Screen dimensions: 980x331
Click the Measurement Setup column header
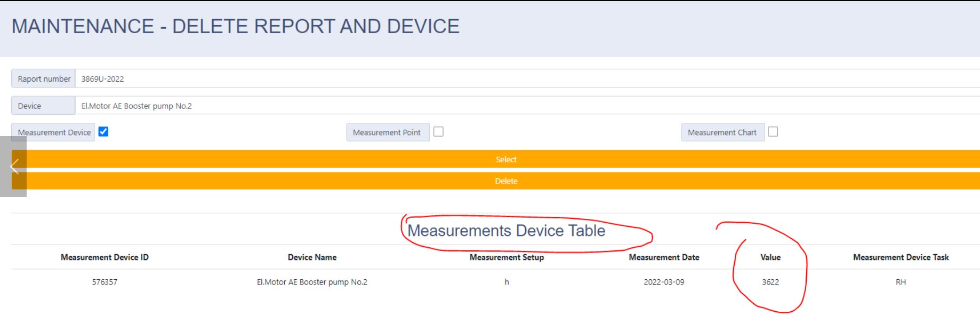pos(507,257)
